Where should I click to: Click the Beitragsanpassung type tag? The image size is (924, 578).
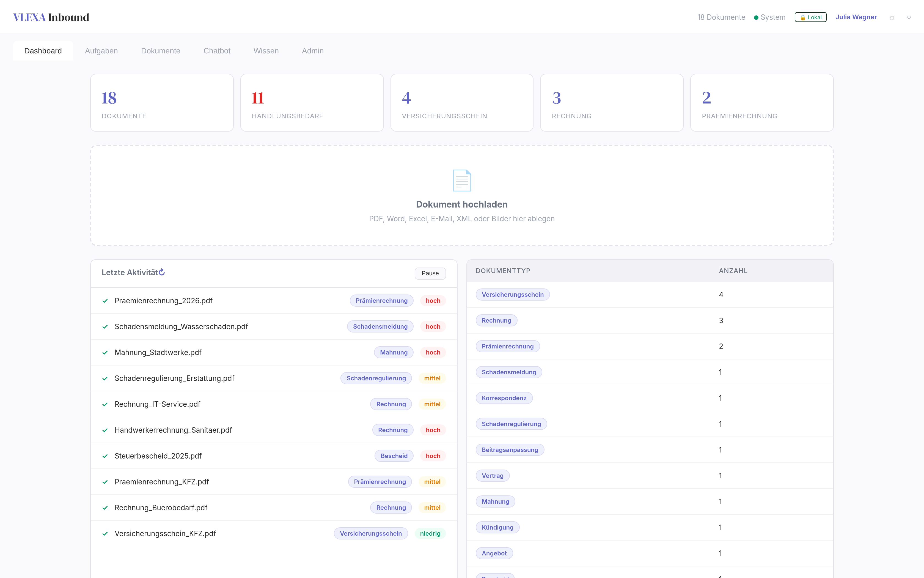pyautogui.click(x=510, y=450)
